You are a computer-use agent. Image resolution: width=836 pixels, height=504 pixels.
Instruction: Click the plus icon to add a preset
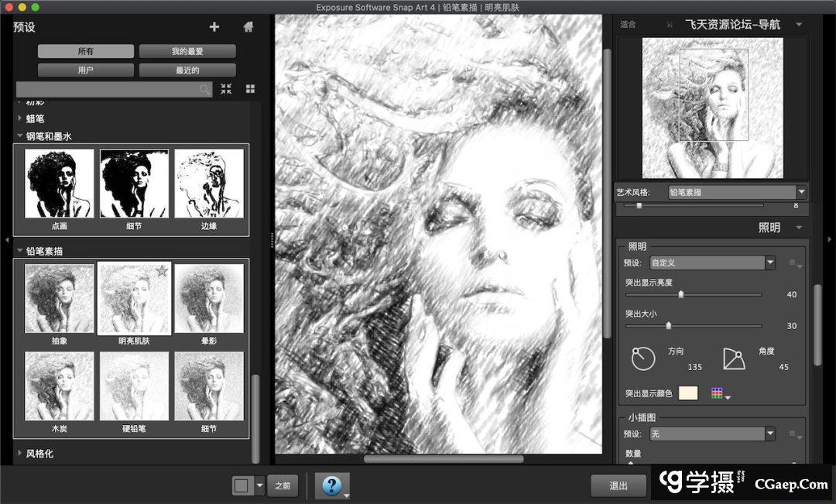point(214,27)
